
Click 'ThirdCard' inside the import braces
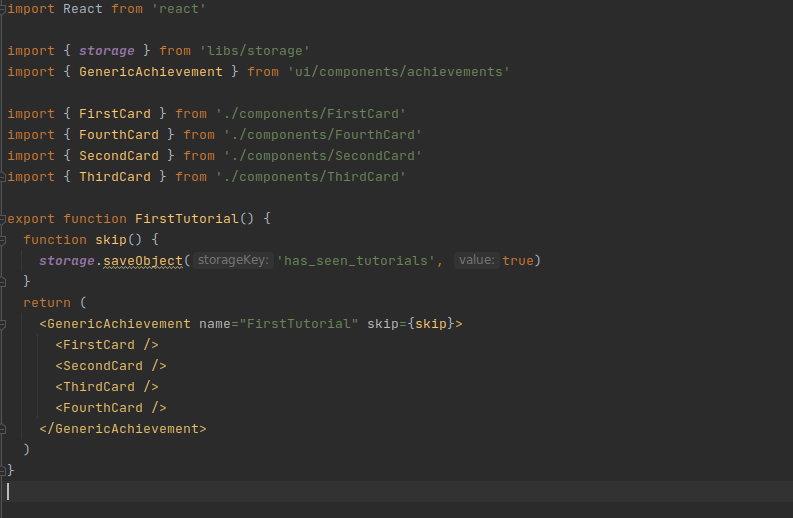(x=115, y=177)
